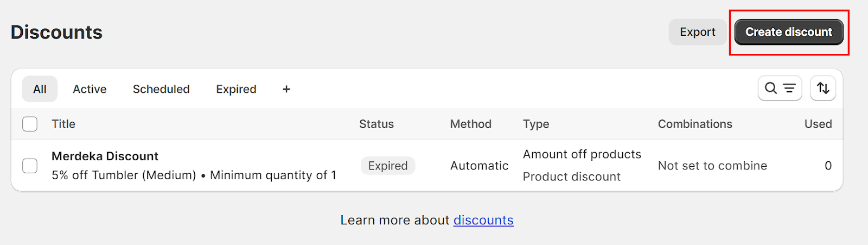Select the Expired tab
This screenshot has width=868, height=245.
click(236, 89)
